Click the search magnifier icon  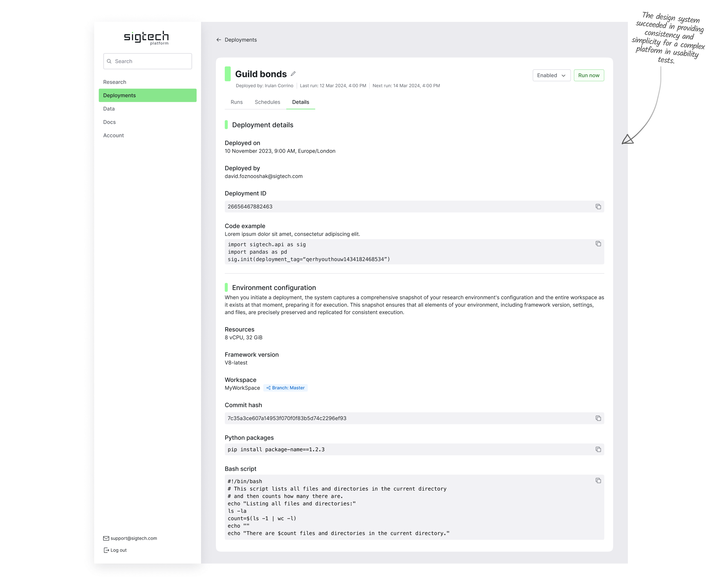coord(109,61)
